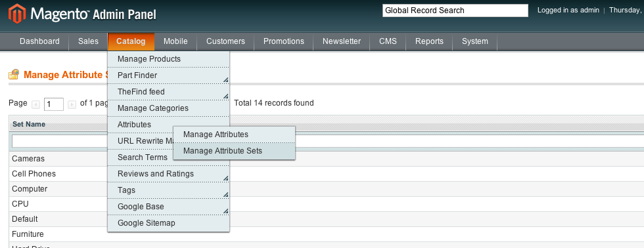
Task: Open the Cell Phones attribute set row
Action: point(327,174)
